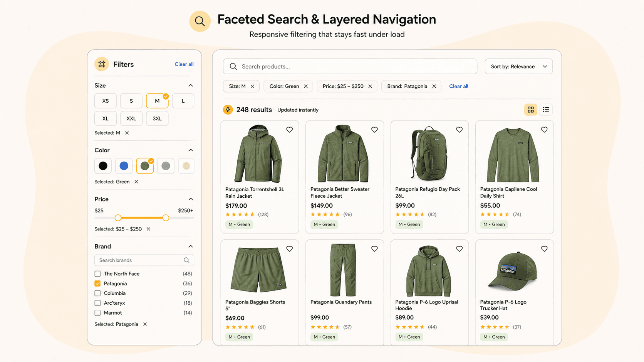
Task: Focus the Search brands field
Action: tap(144, 260)
